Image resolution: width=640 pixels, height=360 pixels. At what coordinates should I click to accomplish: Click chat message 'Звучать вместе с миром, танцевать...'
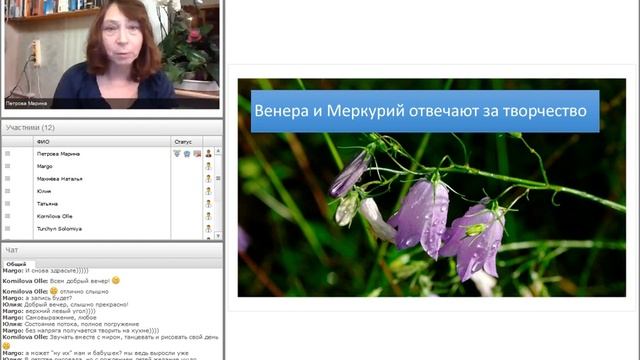(134, 337)
